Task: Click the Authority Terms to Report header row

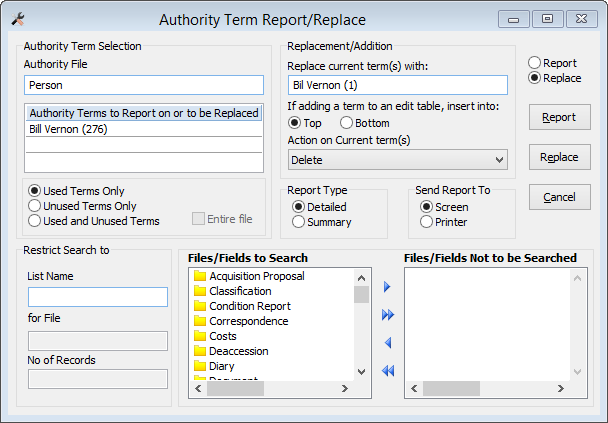Action: pos(144,113)
